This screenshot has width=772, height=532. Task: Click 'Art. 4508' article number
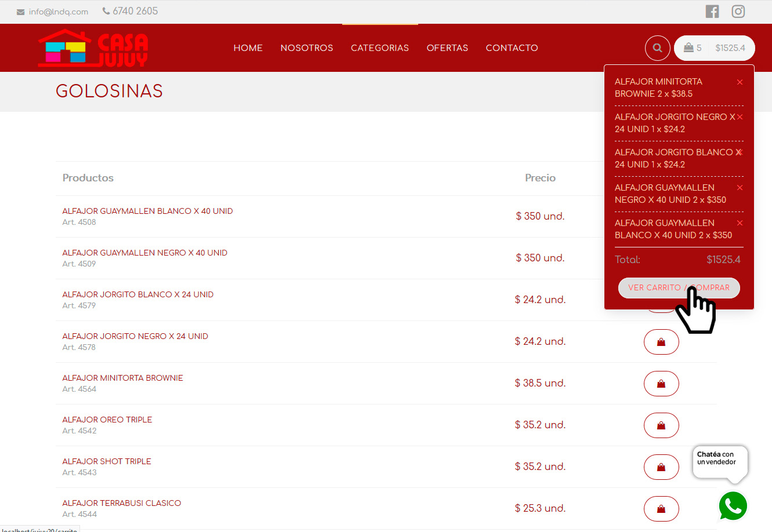pyautogui.click(x=79, y=222)
